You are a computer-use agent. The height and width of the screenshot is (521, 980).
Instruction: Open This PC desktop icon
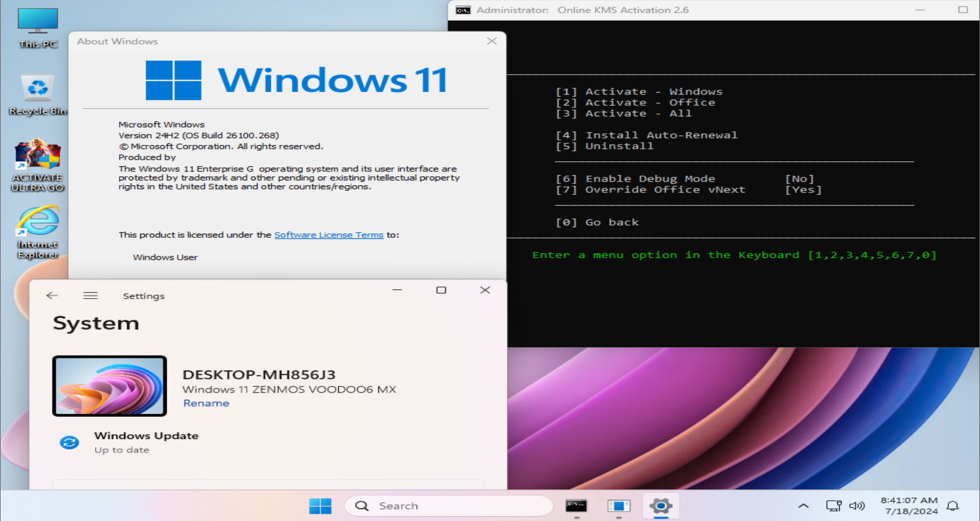(x=38, y=28)
